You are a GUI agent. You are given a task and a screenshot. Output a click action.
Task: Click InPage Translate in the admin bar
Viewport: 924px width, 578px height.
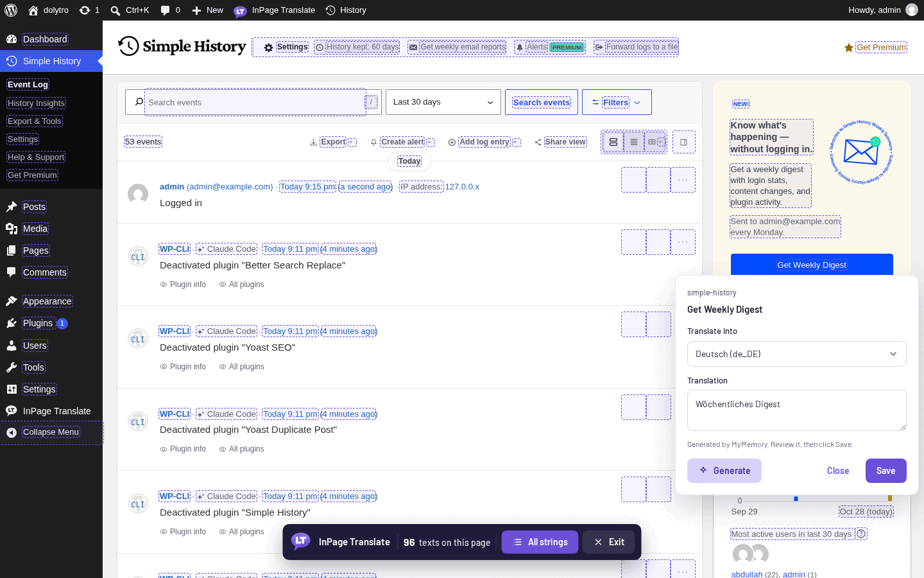(275, 10)
